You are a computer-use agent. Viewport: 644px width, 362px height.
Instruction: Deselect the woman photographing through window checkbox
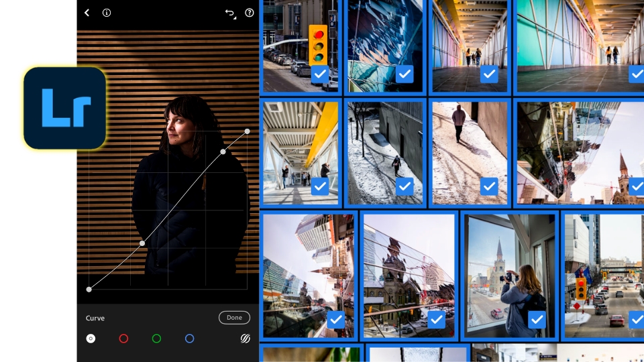tap(537, 320)
